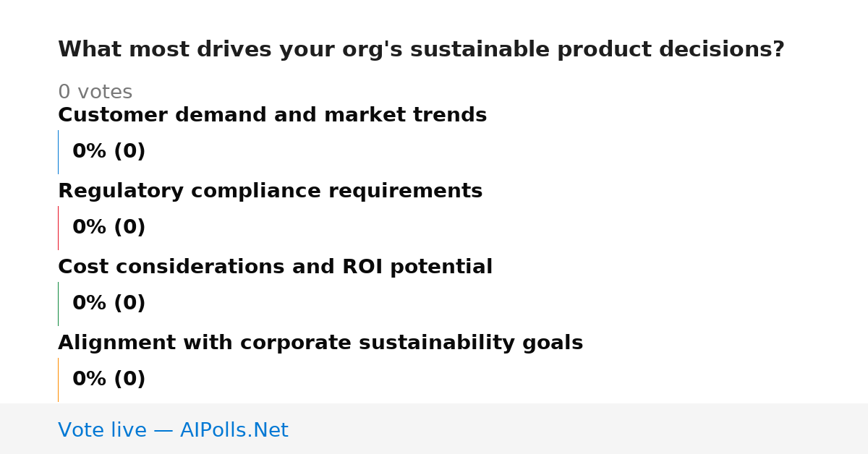This screenshot has height=454, width=868.
Task: Click the 0% result under Alignment goals
Action: [109, 380]
